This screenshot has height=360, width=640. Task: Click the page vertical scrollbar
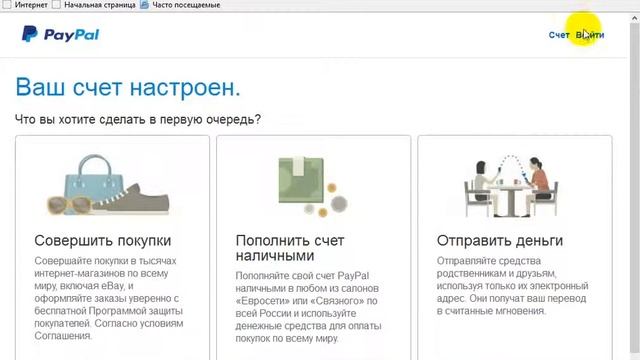(x=634, y=188)
